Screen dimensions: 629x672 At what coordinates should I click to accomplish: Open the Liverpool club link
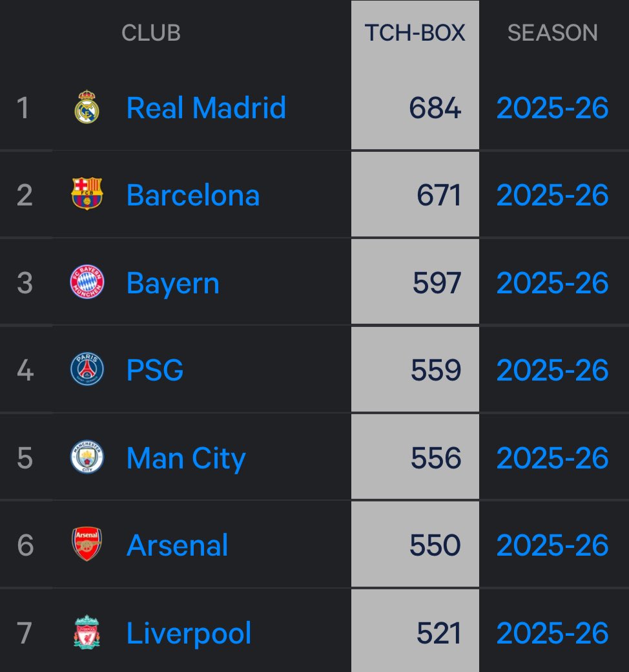[x=189, y=633]
